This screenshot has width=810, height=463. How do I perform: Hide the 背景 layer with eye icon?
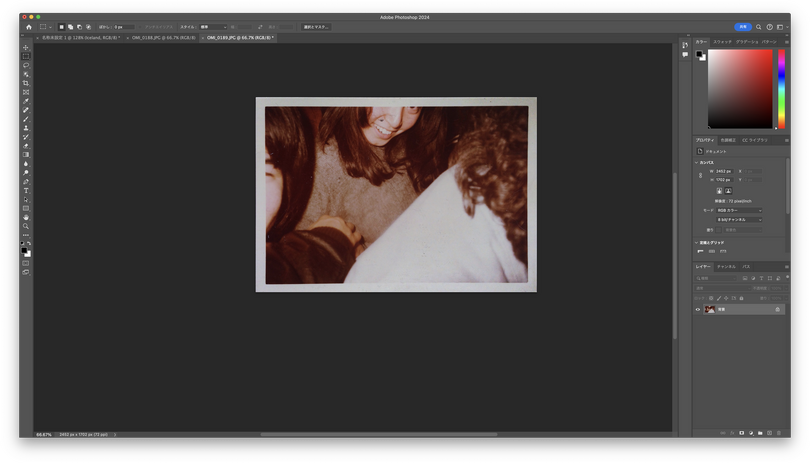click(x=698, y=309)
